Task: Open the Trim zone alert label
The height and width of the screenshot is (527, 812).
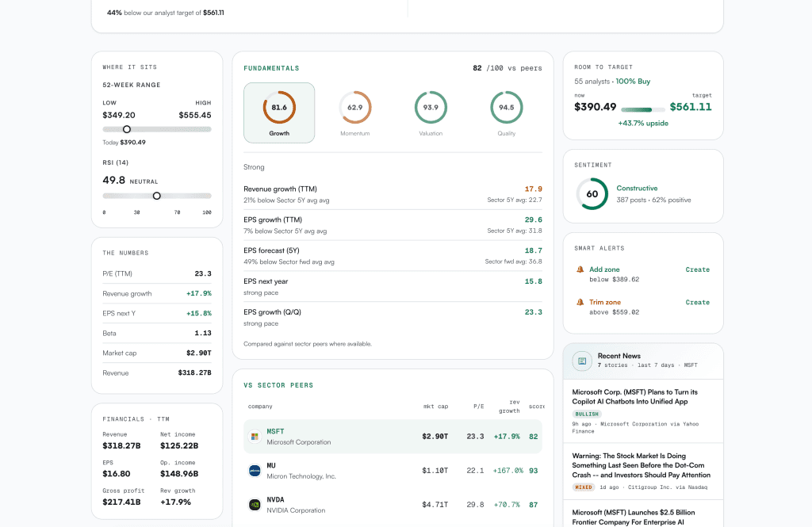Action: [x=605, y=302]
